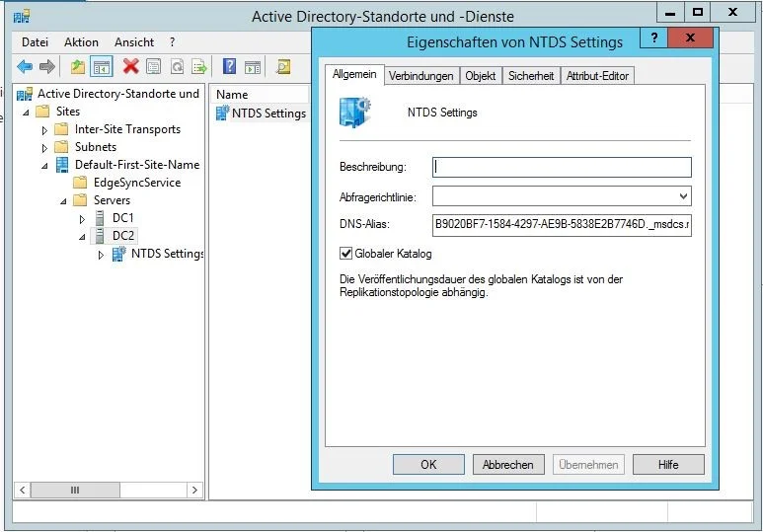The height and width of the screenshot is (532, 763).
Task: Click the Up one level folder icon
Action: pyautogui.click(x=77, y=66)
